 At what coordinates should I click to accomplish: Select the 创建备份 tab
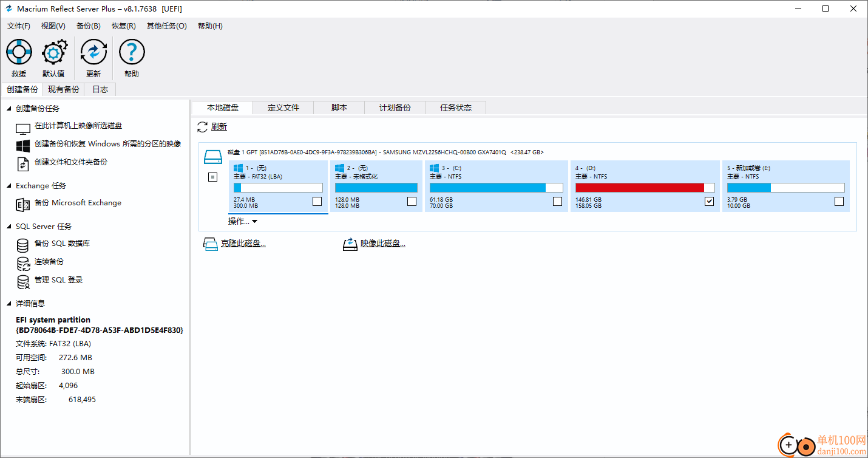pyautogui.click(x=22, y=89)
